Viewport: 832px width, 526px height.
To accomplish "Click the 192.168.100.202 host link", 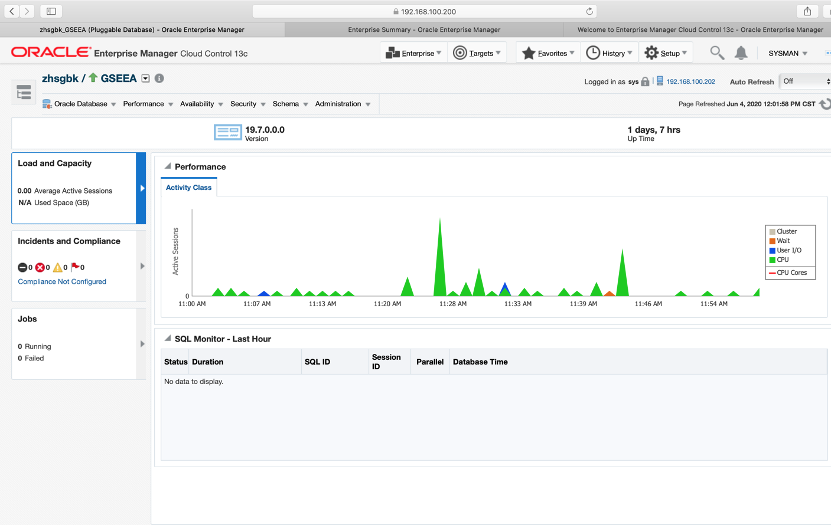I will pyautogui.click(x=691, y=82).
